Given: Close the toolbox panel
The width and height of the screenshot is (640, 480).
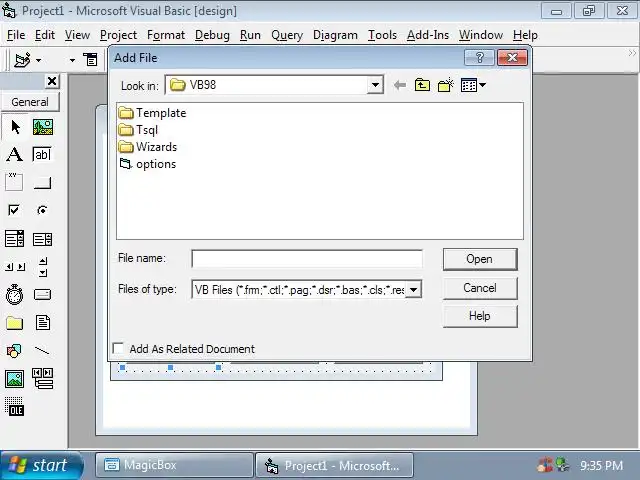Looking at the screenshot, I should (52, 81).
